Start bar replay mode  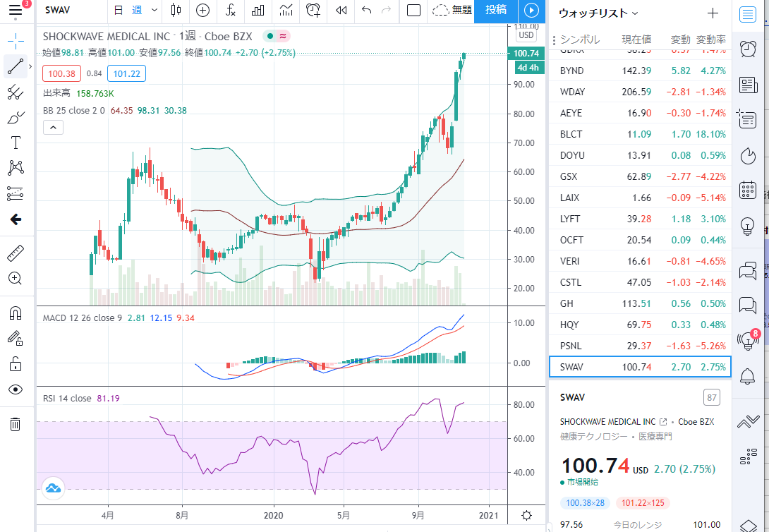coord(341,10)
